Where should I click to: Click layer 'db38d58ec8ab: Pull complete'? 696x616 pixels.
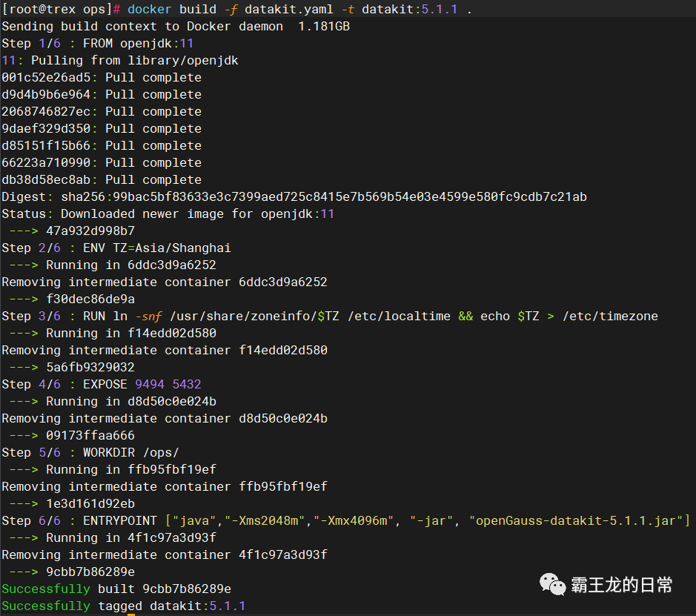(102, 179)
